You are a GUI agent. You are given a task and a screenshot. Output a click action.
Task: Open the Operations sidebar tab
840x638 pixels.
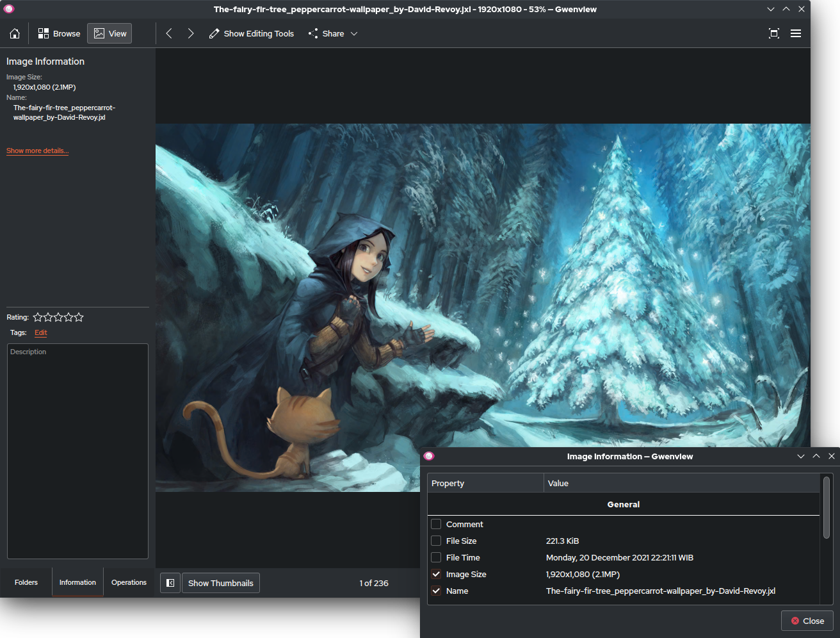coord(129,582)
